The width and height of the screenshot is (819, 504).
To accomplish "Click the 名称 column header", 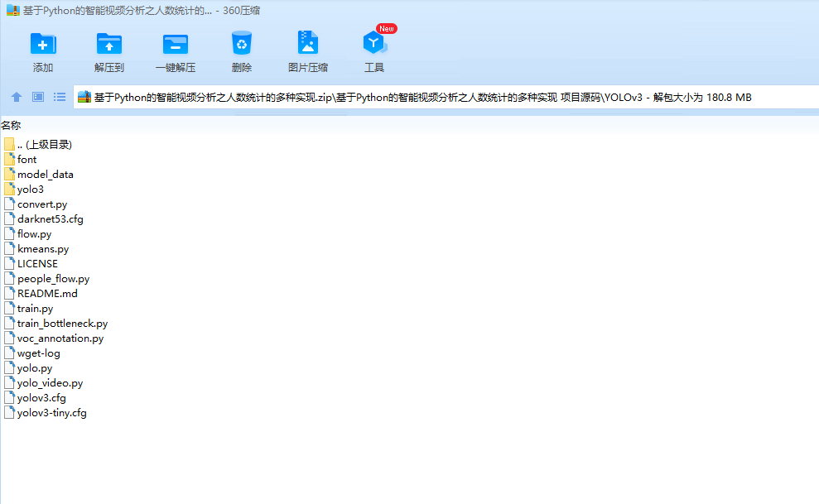I will [x=11, y=125].
